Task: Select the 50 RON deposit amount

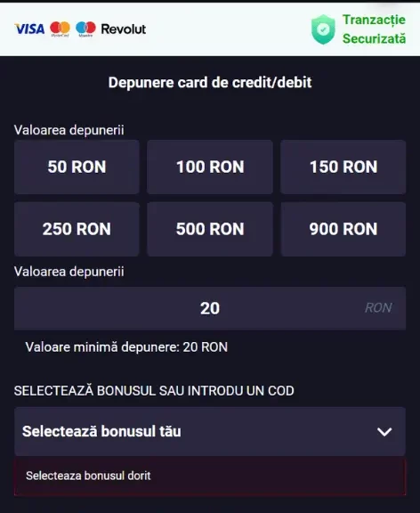Action: 77,167
